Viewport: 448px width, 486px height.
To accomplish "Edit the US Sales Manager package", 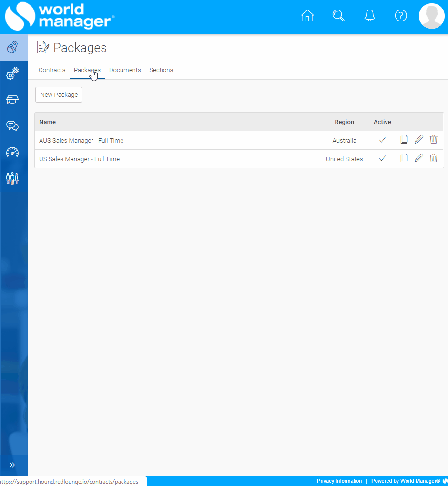I will pos(419,158).
